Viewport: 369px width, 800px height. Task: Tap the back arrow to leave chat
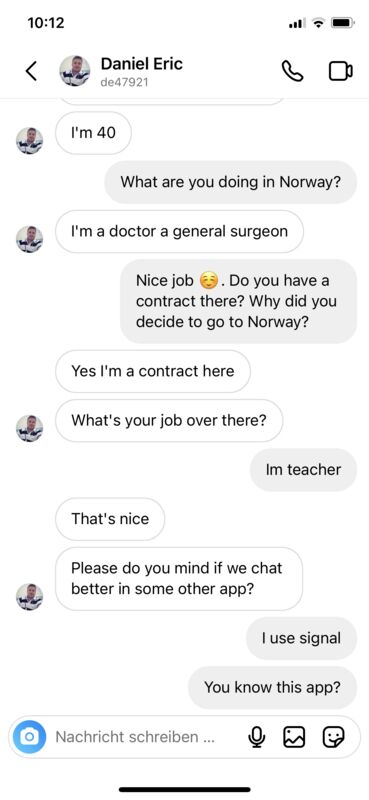[x=31, y=71]
